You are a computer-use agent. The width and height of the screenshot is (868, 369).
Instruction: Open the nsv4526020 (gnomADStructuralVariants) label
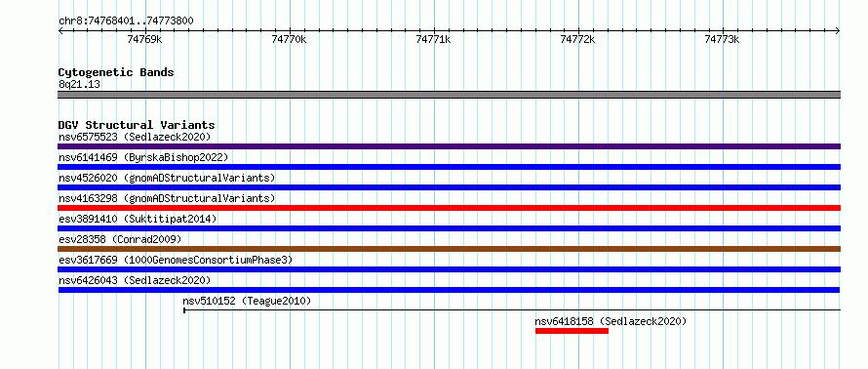tap(167, 178)
